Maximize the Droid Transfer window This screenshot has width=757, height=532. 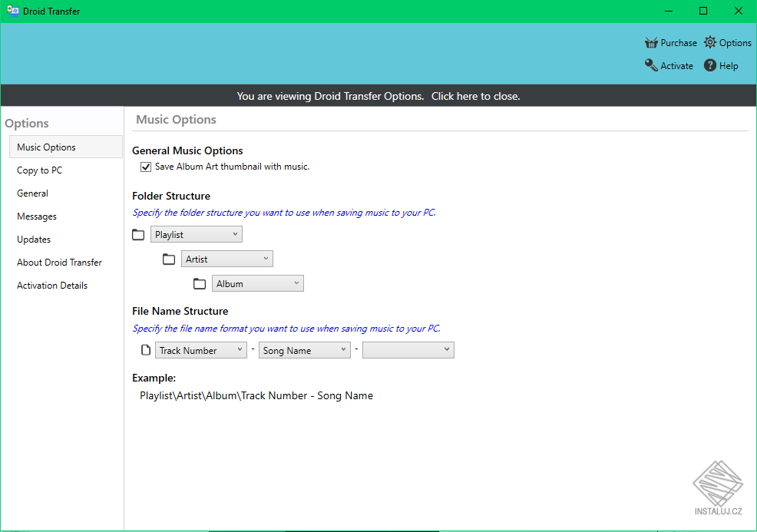click(x=703, y=11)
